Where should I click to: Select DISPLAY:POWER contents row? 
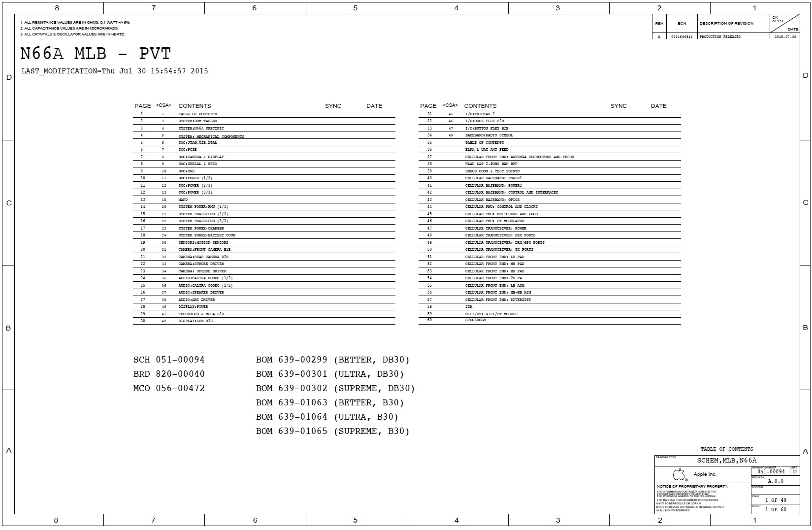point(264,306)
